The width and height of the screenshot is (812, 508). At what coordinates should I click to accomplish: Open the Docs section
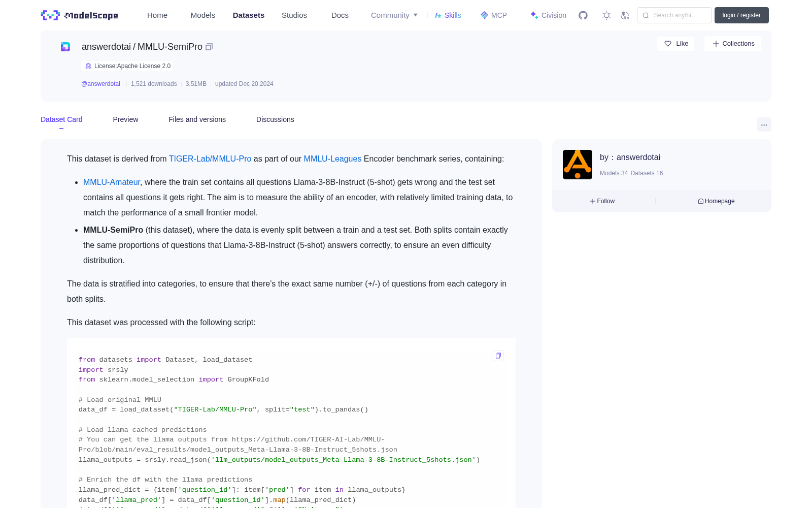pos(340,15)
